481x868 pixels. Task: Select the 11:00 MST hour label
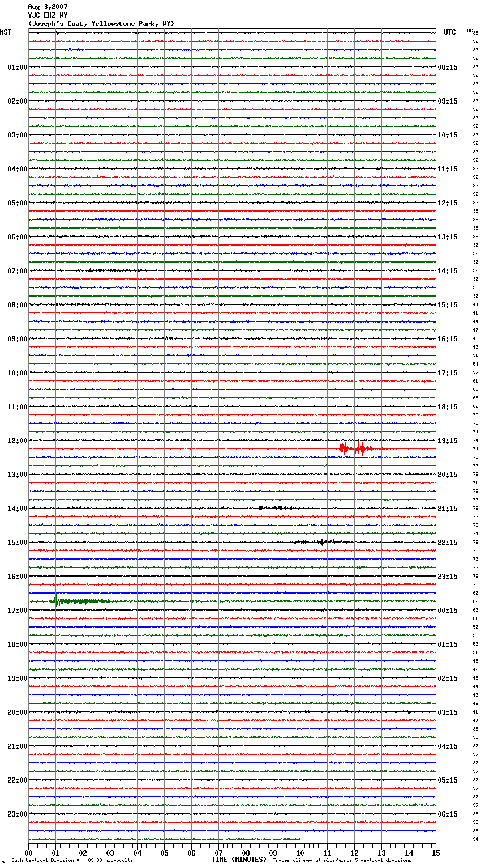18,407
